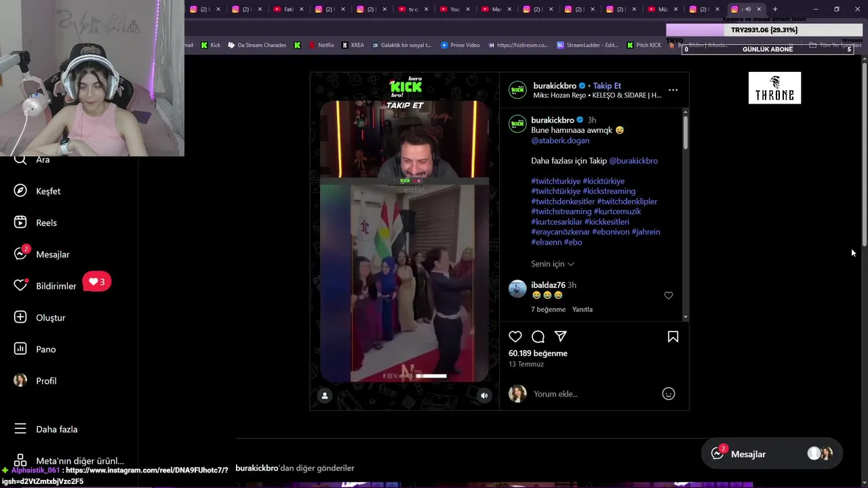This screenshot has height=488, width=868.
Task: Open StreamLadder bookmark
Action: coord(587,45)
